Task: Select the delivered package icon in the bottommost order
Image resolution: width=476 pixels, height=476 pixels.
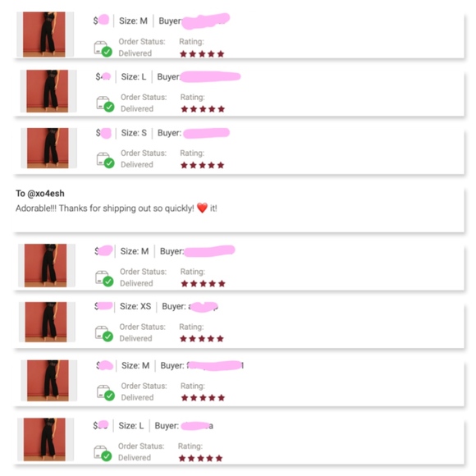Action: point(103,453)
